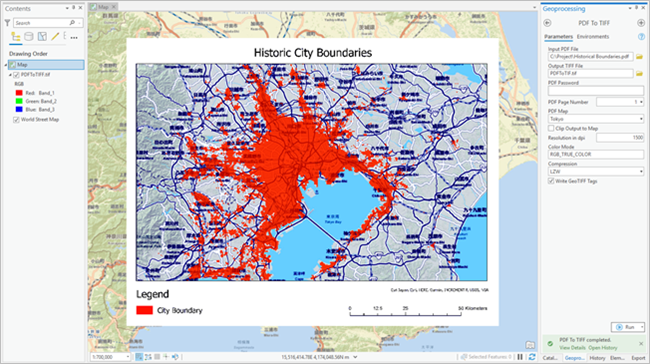Browse for Input PDF File folder icon
Image resolution: width=650 pixels, height=364 pixels.
point(639,57)
